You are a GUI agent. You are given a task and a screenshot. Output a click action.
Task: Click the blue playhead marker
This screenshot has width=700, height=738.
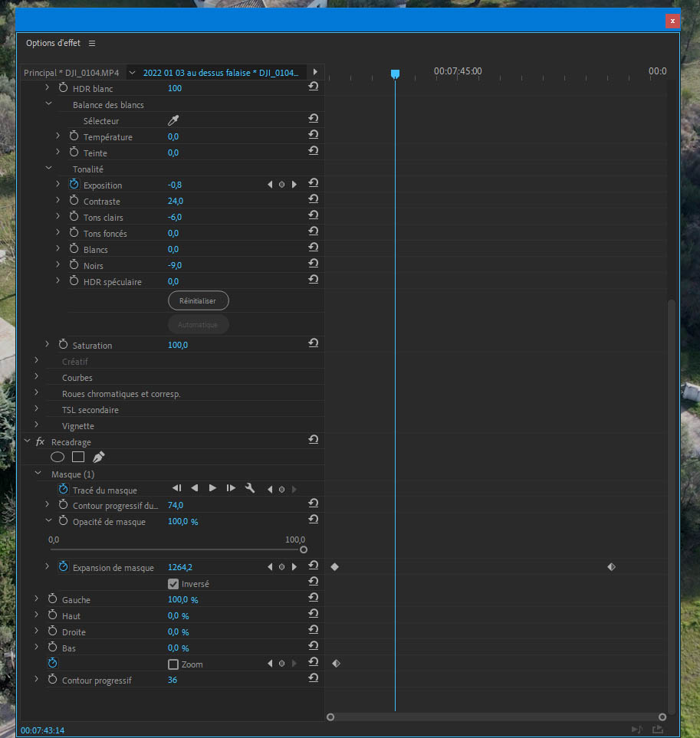(x=395, y=74)
